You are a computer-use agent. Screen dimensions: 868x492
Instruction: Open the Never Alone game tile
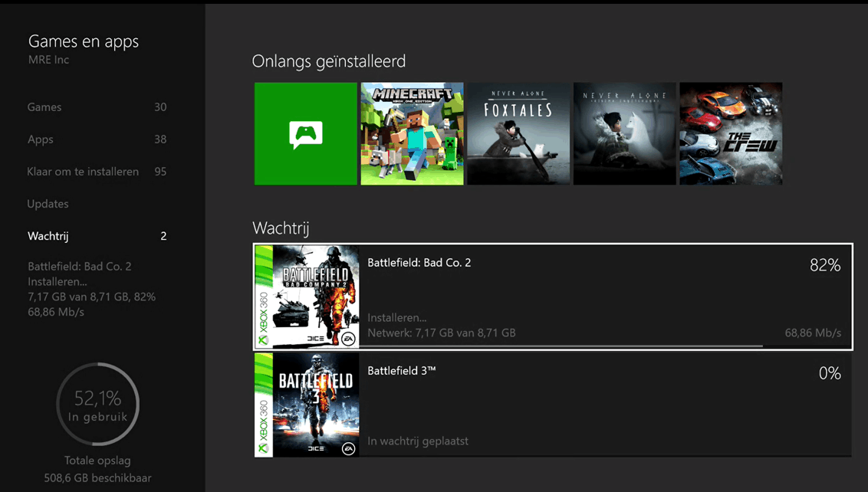click(624, 134)
